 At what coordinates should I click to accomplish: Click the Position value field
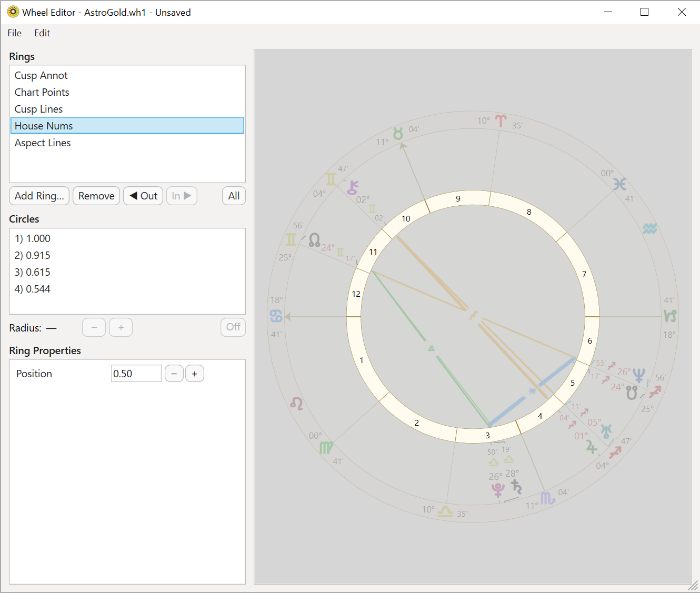[x=136, y=374]
